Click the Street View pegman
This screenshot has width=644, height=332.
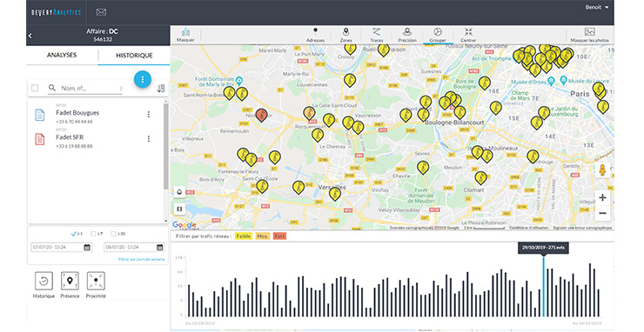click(602, 169)
